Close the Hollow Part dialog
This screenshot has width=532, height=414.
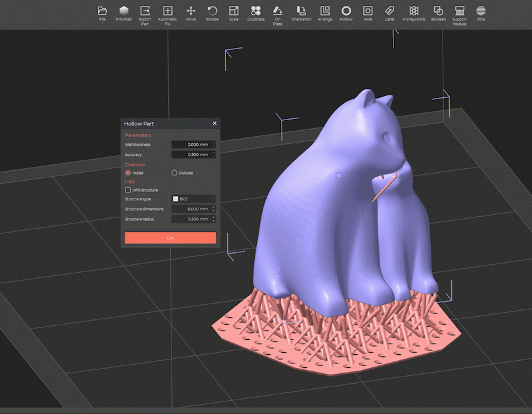tap(214, 123)
